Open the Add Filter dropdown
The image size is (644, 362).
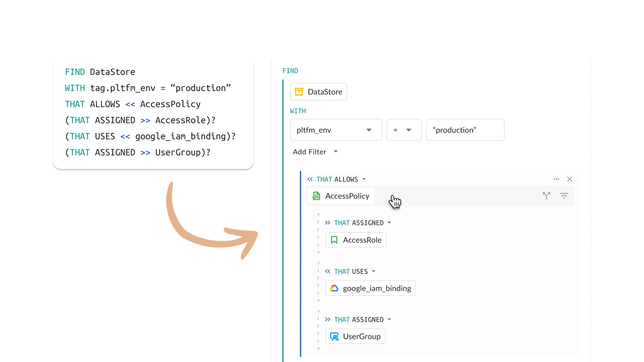coord(315,152)
